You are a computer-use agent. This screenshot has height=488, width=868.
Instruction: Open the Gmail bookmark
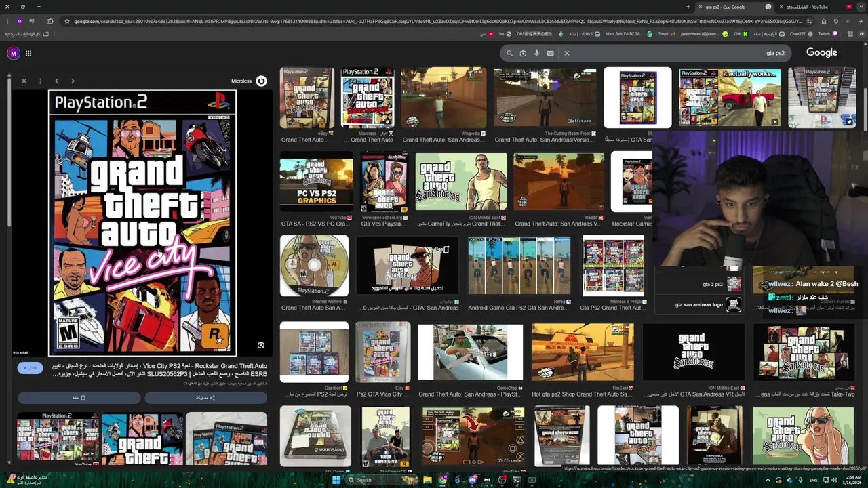[661, 33]
